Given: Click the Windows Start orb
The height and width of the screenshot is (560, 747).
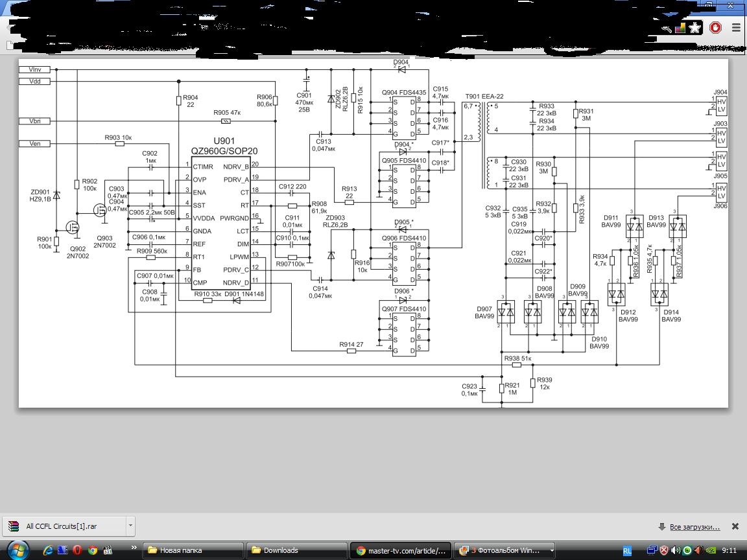Looking at the screenshot, I should click(x=18, y=550).
